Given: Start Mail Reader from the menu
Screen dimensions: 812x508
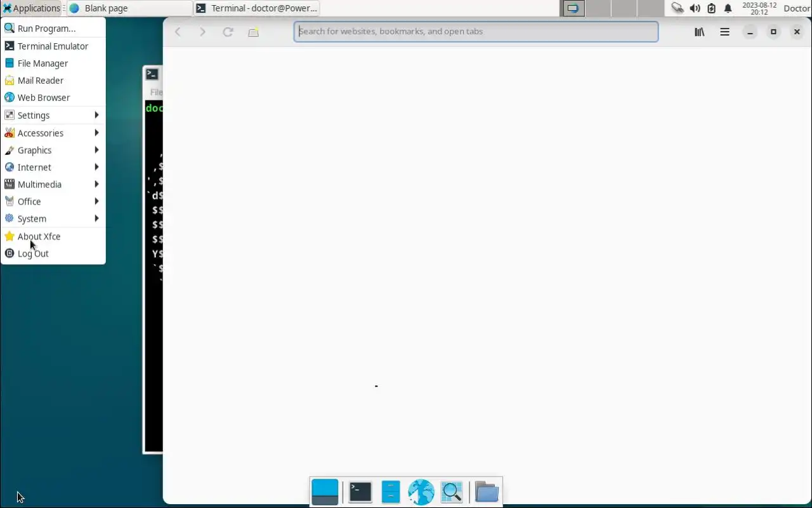Looking at the screenshot, I should 53,80.
